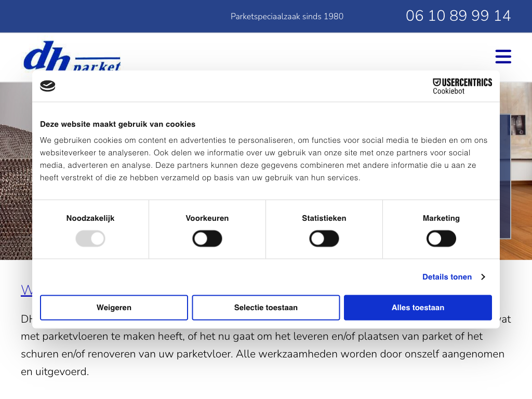Image resolution: width=532 pixels, height=399 pixels.
Task: Click the Usercentrics Cookiebot logo
Action: (x=462, y=86)
